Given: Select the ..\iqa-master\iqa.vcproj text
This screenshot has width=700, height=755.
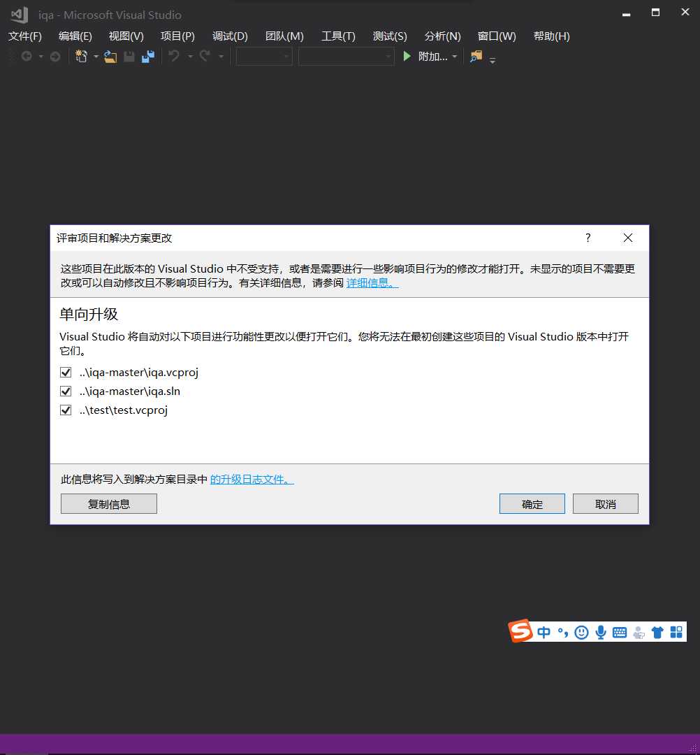Looking at the screenshot, I should 139,372.
